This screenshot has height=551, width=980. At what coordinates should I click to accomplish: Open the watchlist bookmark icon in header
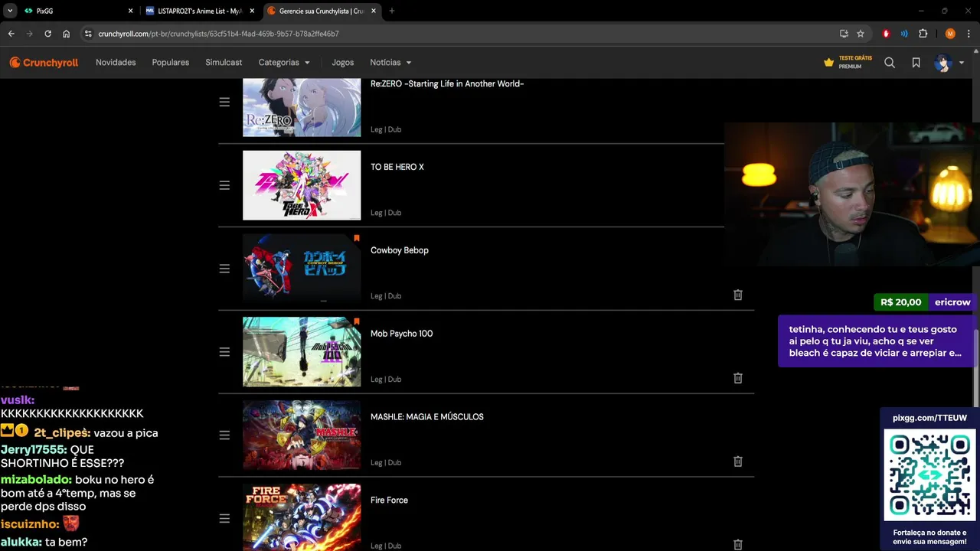[916, 63]
